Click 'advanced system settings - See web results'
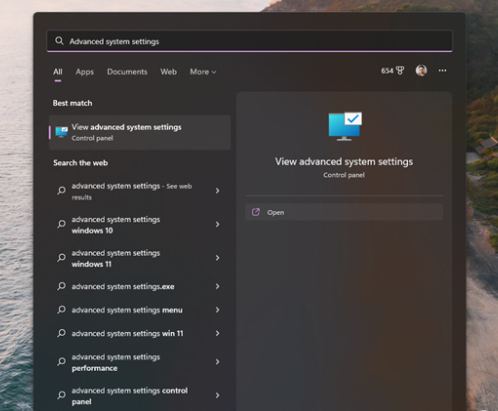 [x=140, y=191]
